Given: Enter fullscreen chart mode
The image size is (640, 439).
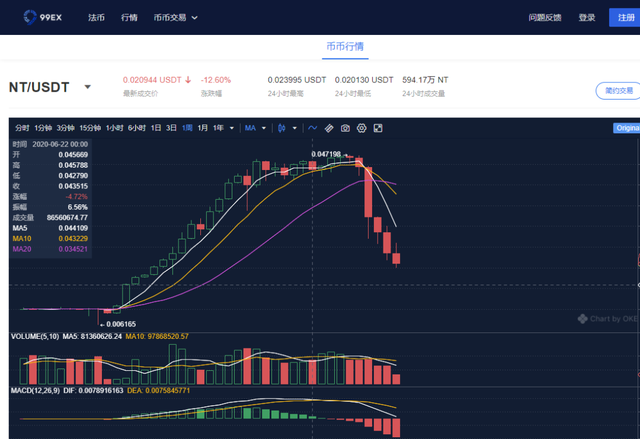Looking at the screenshot, I should coord(378,128).
